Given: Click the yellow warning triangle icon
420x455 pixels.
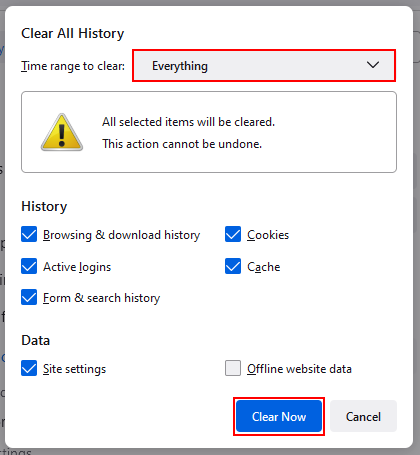Looking at the screenshot, I should click(x=62, y=132).
